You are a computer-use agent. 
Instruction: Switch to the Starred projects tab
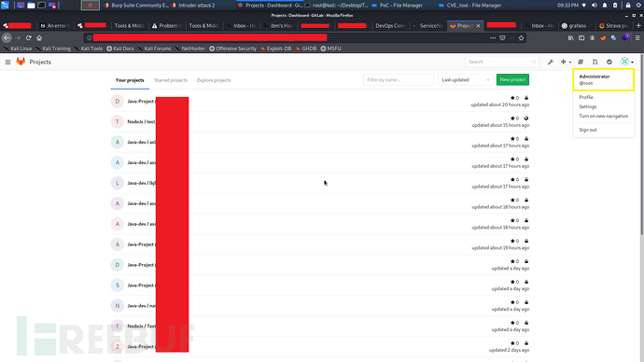pos(171,80)
